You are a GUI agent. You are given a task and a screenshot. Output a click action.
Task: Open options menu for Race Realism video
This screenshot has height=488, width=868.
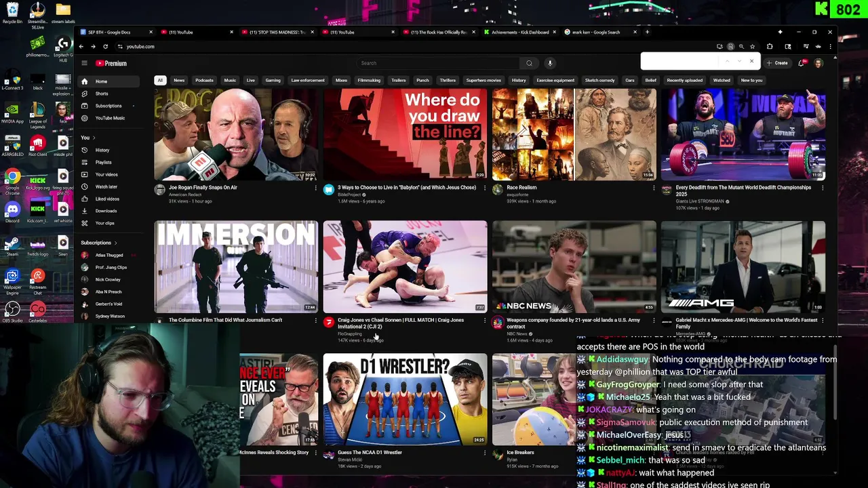654,188
